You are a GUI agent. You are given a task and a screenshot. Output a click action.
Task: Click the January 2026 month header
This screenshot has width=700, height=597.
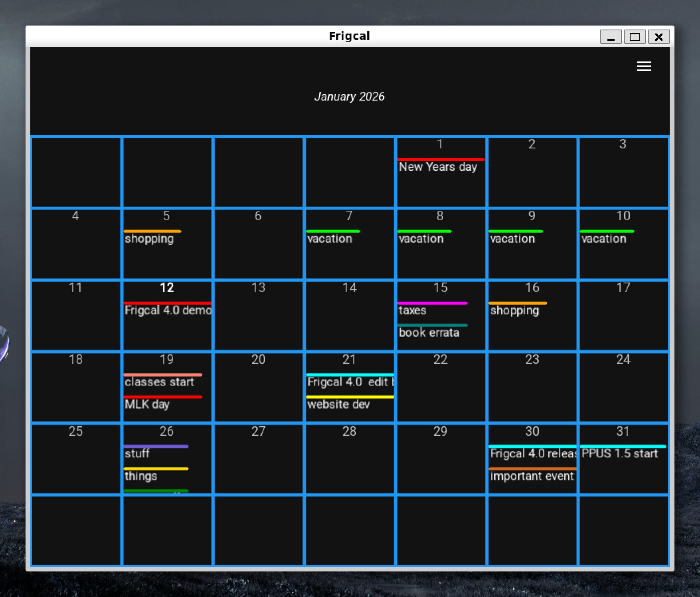349,97
